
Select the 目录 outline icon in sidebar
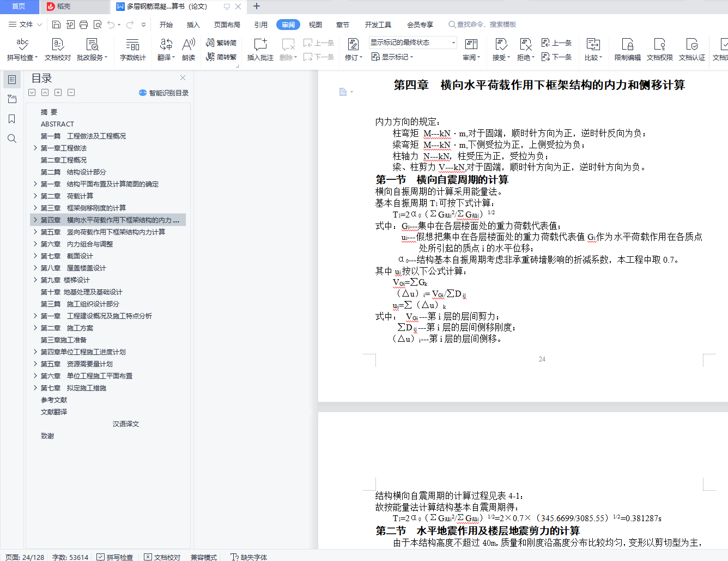click(12, 80)
